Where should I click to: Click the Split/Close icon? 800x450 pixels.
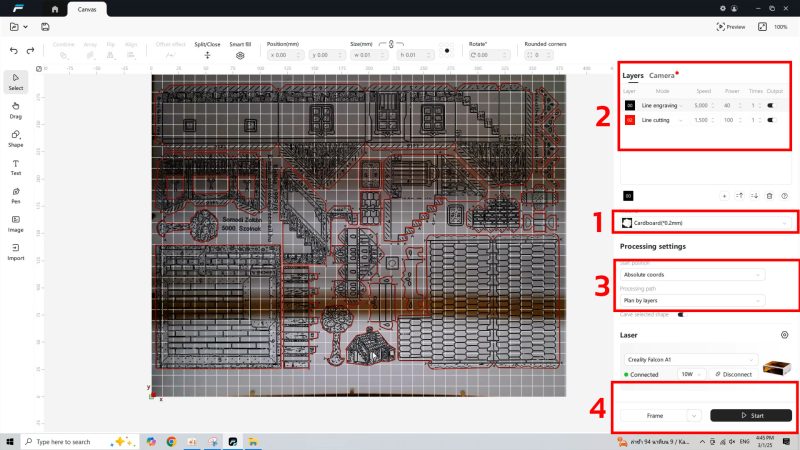[x=207, y=55]
